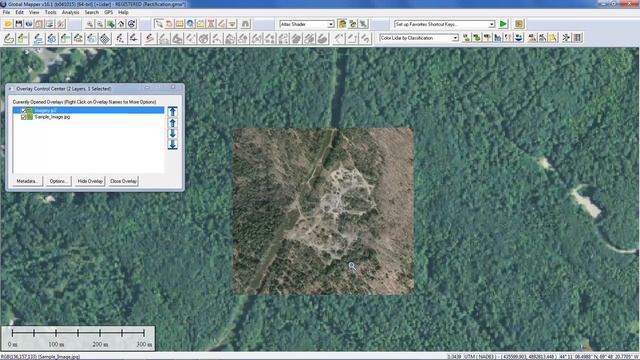Click the Zoom Out toolbar icon
This screenshot has height=360, width=640.
100,24
